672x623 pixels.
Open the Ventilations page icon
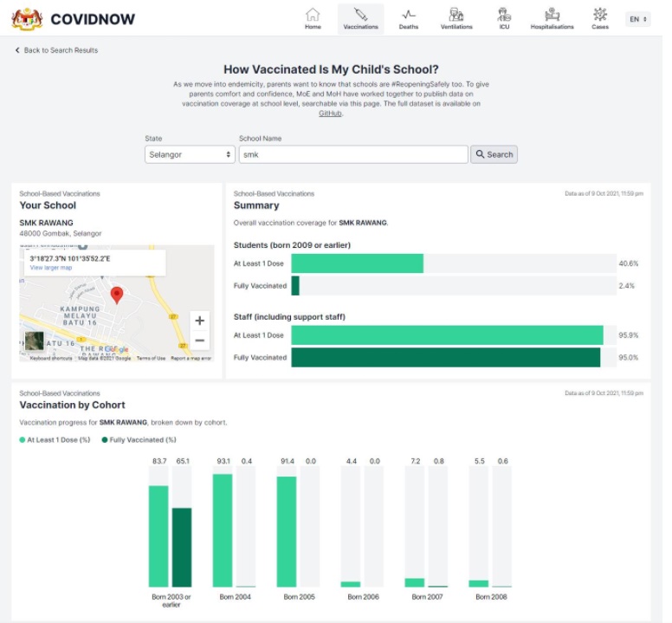456,15
